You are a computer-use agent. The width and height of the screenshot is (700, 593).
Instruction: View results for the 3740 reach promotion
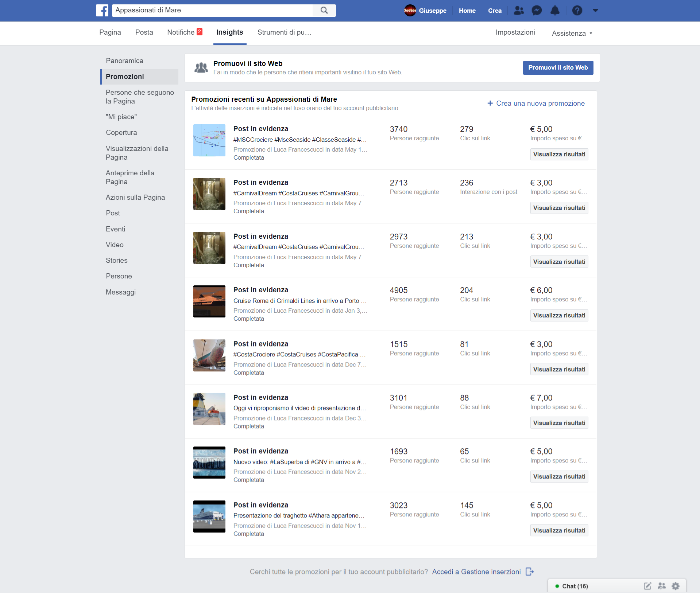[x=559, y=154]
